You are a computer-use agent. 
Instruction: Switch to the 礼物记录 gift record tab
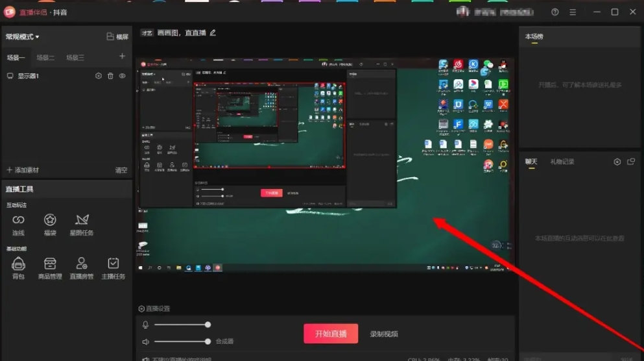click(x=562, y=162)
